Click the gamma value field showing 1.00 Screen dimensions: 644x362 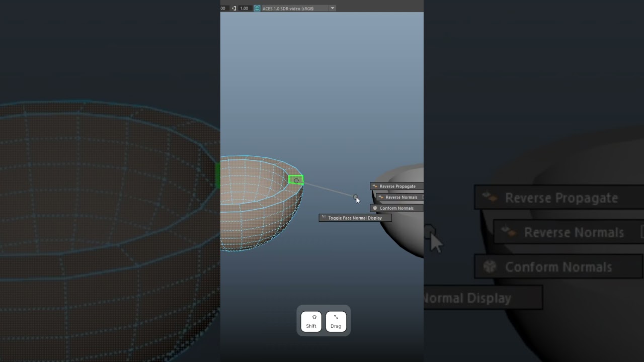point(244,8)
